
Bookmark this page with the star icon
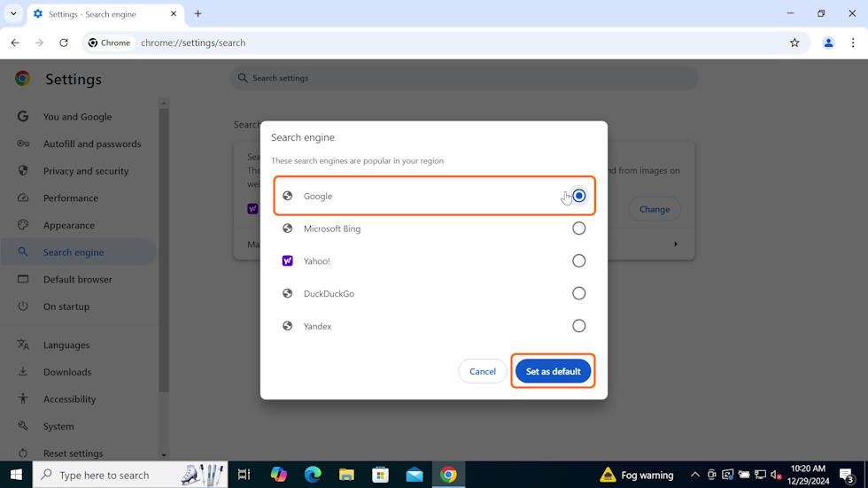pos(794,43)
